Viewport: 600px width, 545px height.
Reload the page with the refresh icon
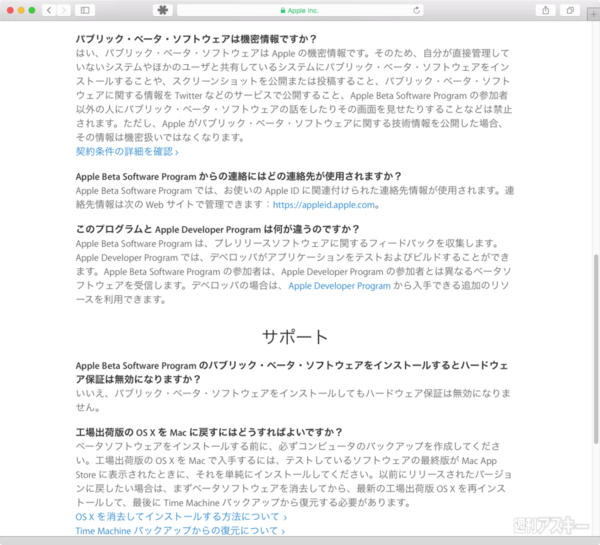[417, 10]
